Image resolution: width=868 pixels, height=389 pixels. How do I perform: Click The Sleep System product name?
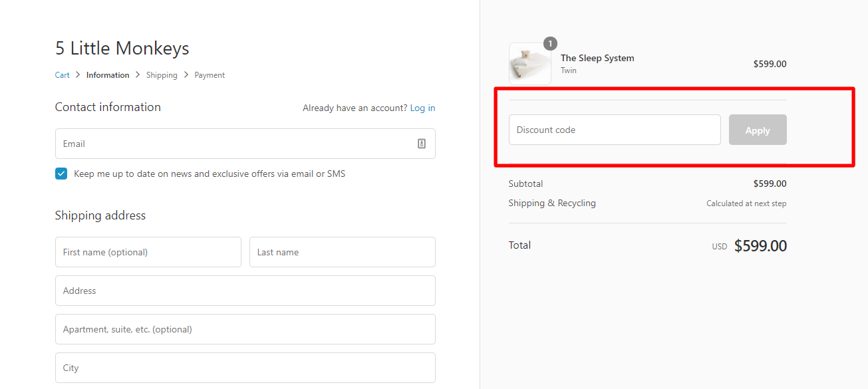[x=597, y=58]
